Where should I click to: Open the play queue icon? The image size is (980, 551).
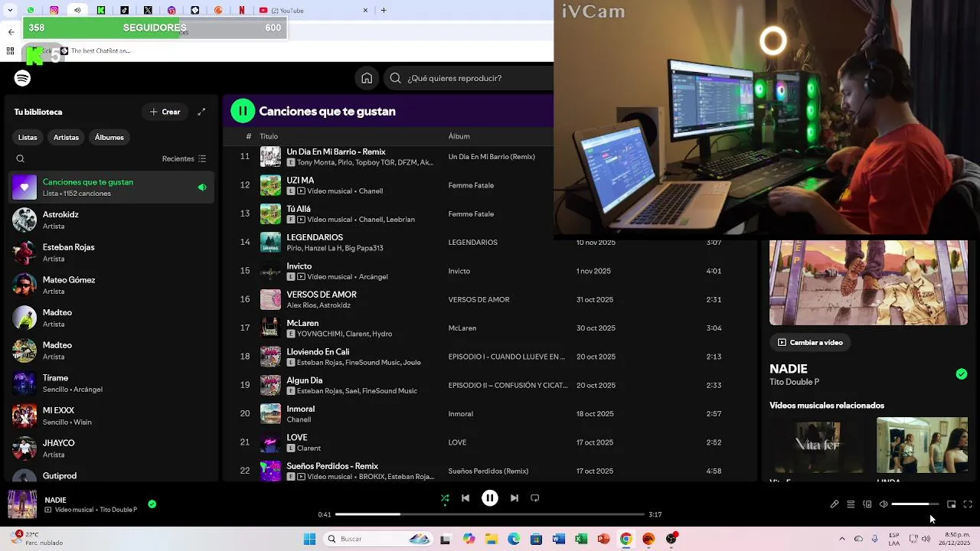click(x=851, y=504)
